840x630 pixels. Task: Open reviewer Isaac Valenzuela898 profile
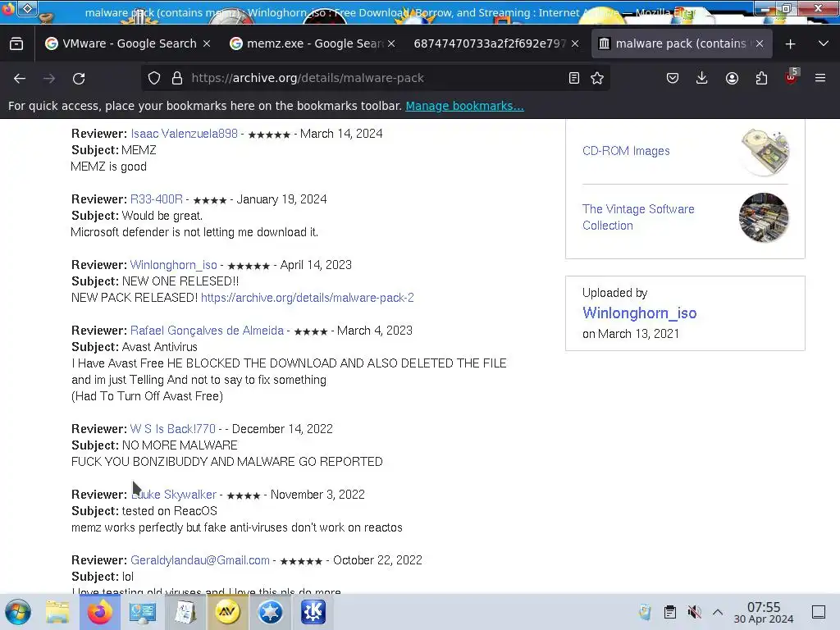(x=185, y=134)
